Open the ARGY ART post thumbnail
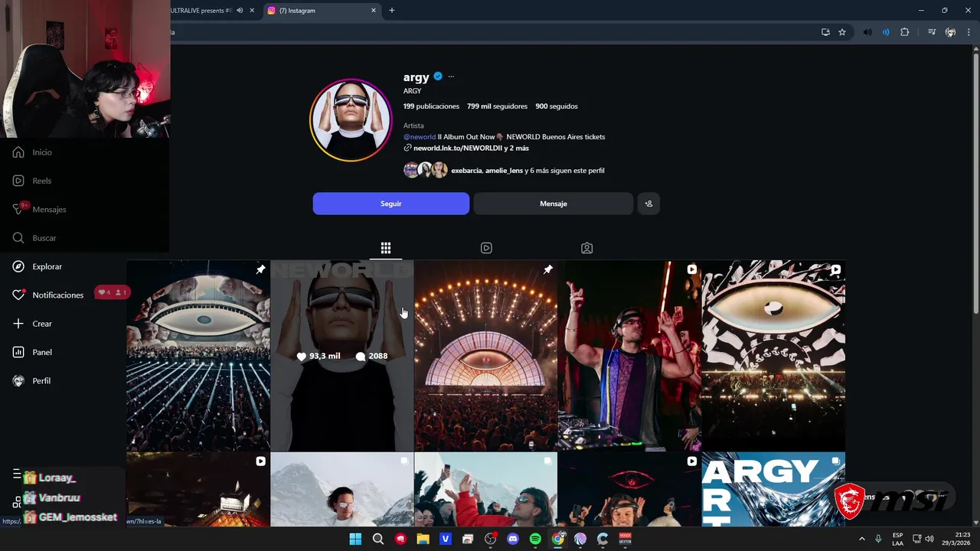Image resolution: width=980 pixels, height=551 pixels. tap(773, 489)
